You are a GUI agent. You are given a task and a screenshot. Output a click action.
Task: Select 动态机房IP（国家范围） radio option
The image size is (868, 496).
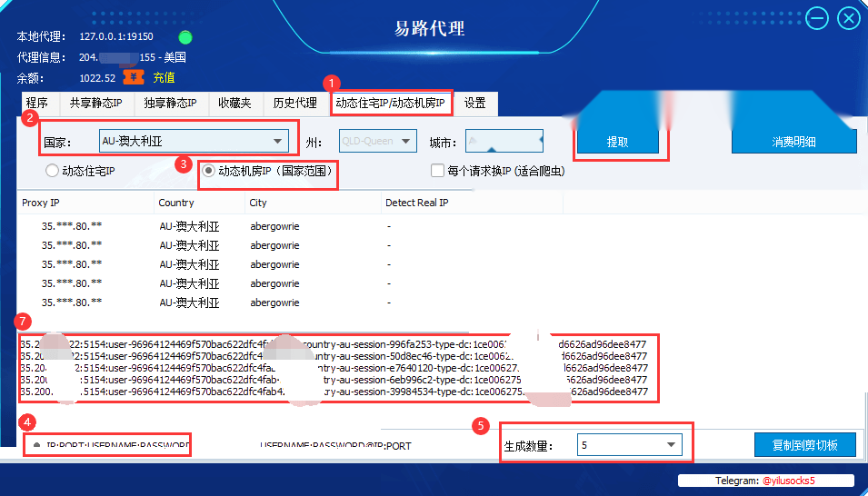pos(268,171)
